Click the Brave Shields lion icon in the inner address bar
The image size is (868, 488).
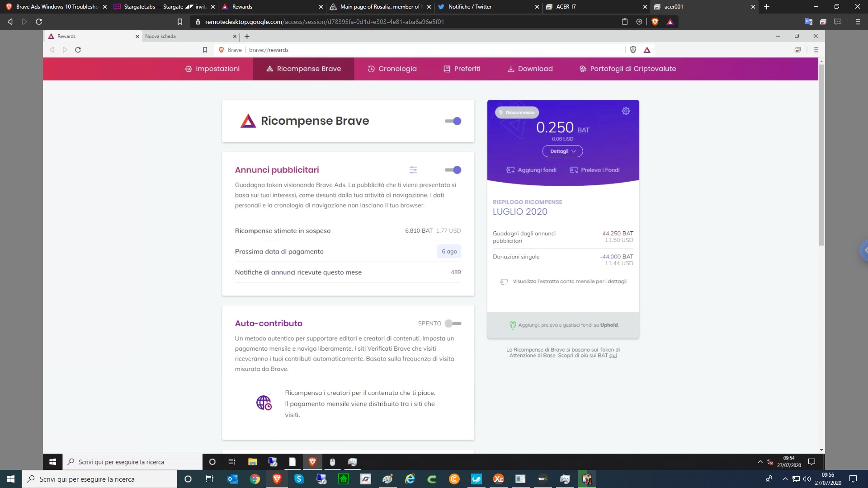coord(633,50)
